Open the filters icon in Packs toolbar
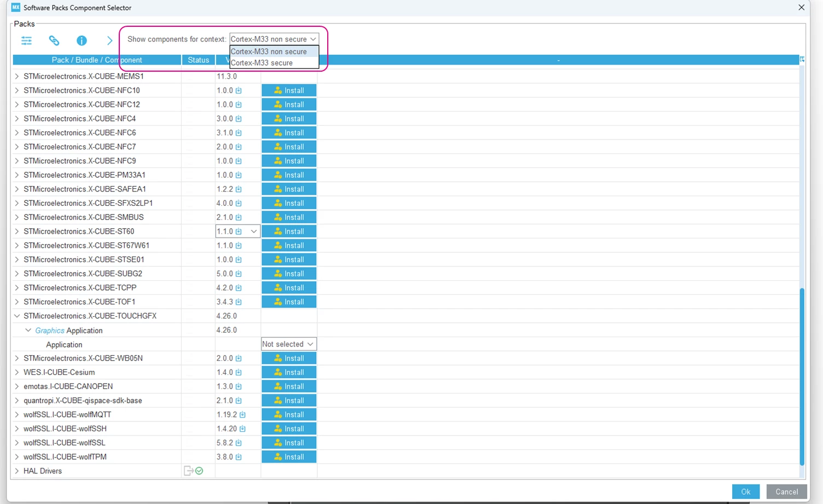This screenshot has height=504, width=823. pyautogui.click(x=26, y=40)
